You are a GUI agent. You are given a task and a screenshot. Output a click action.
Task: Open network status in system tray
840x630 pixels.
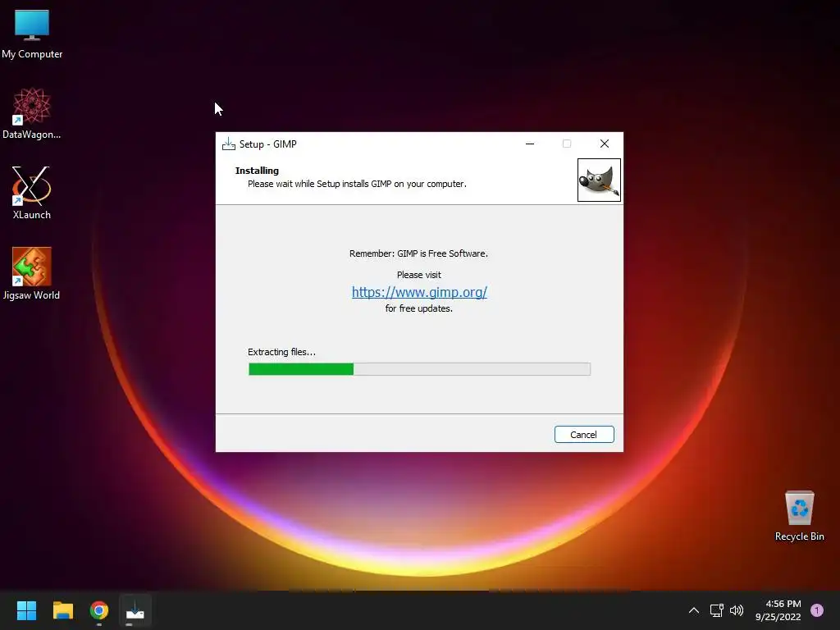pos(717,610)
